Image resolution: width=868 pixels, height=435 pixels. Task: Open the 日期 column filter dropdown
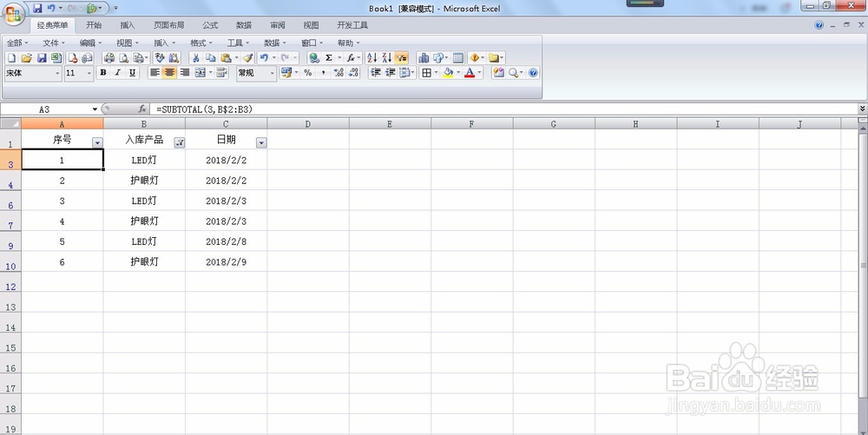[x=261, y=142]
